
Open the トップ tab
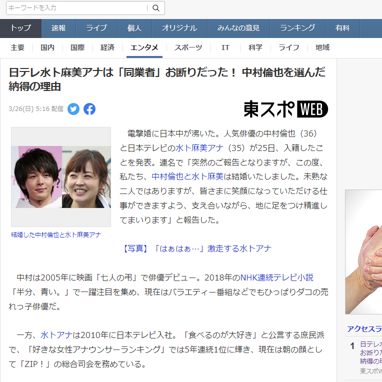tap(21, 28)
